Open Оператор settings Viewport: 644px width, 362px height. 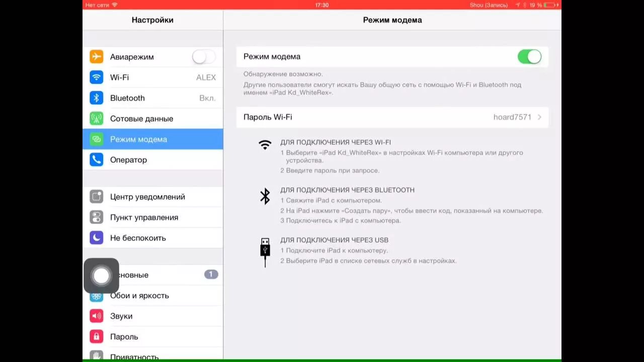coord(153,160)
